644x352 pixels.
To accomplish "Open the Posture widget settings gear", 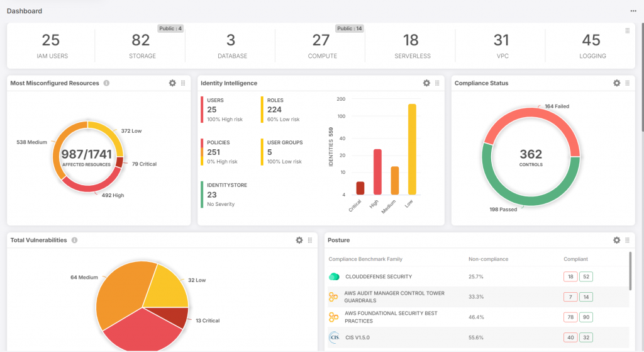I will tap(617, 240).
